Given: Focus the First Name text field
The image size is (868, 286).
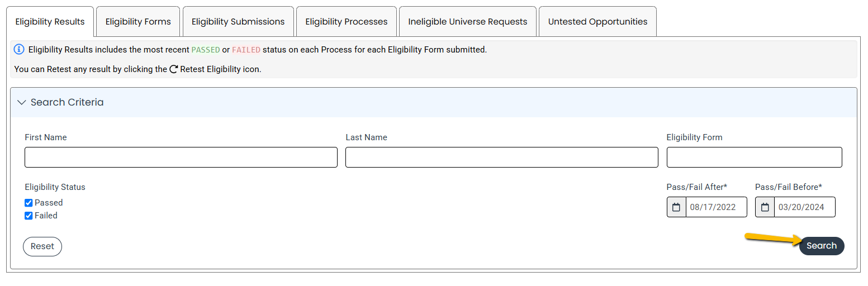Looking at the screenshot, I should (181, 158).
